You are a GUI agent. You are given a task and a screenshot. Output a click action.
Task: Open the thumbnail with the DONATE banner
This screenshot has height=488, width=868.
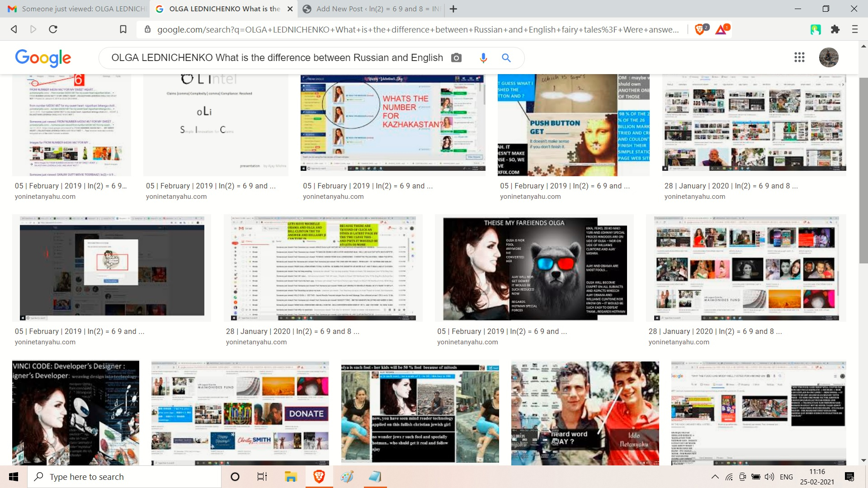[240, 413]
